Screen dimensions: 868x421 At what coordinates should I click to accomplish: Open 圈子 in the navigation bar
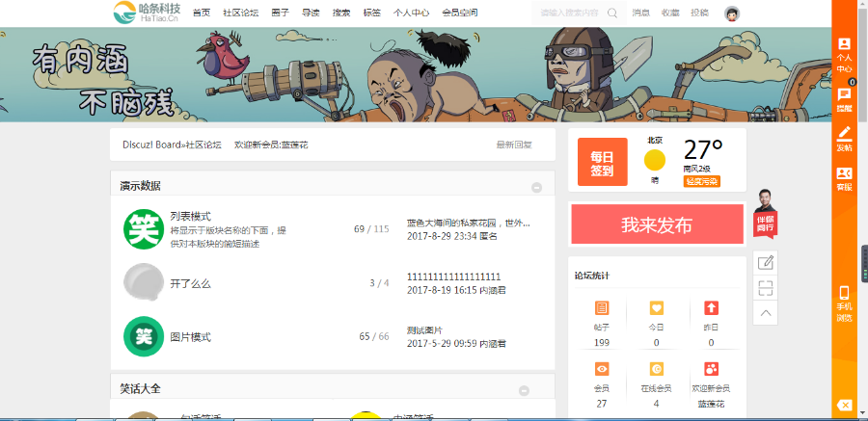pyautogui.click(x=280, y=13)
